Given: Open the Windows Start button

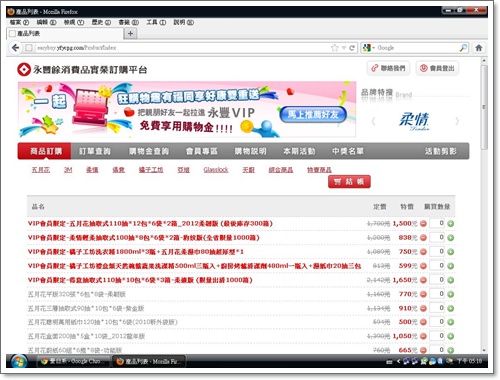Looking at the screenshot, I should [18, 361].
